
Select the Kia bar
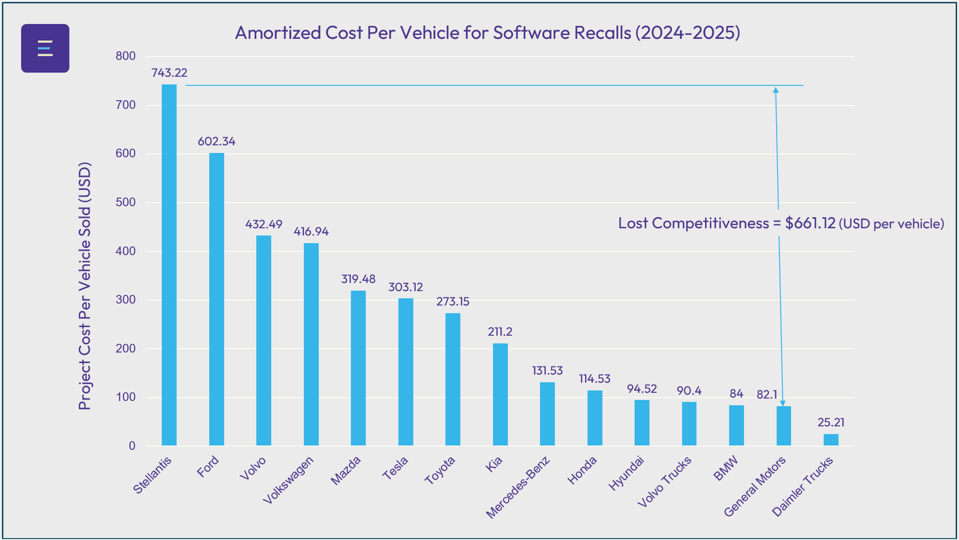click(500, 394)
